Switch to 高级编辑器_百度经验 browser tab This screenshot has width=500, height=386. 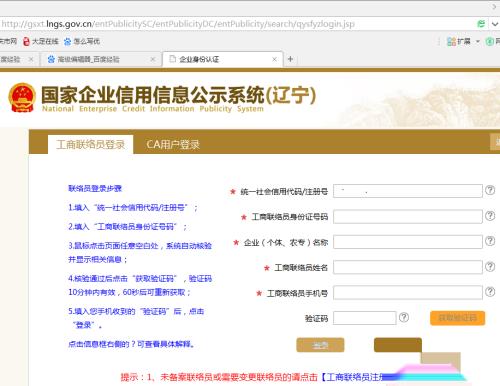[x=100, y=59]
